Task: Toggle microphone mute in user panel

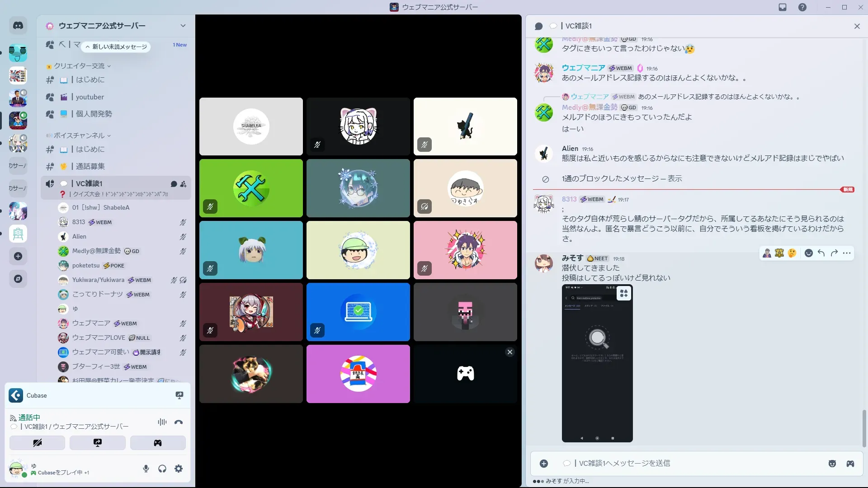Action: (x=146, y=469)
